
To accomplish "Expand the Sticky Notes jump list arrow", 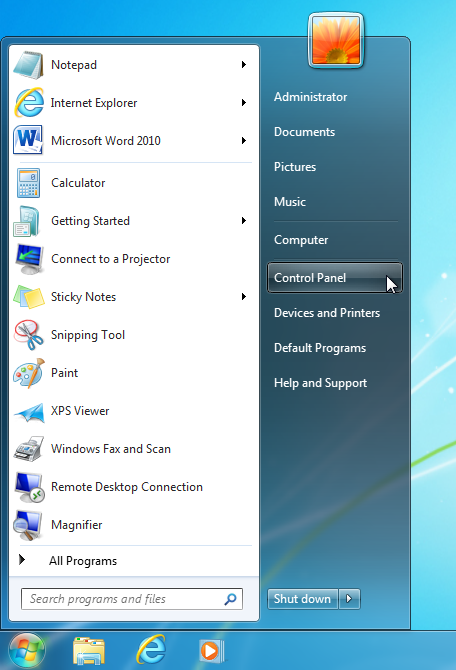I will [244, 297].
